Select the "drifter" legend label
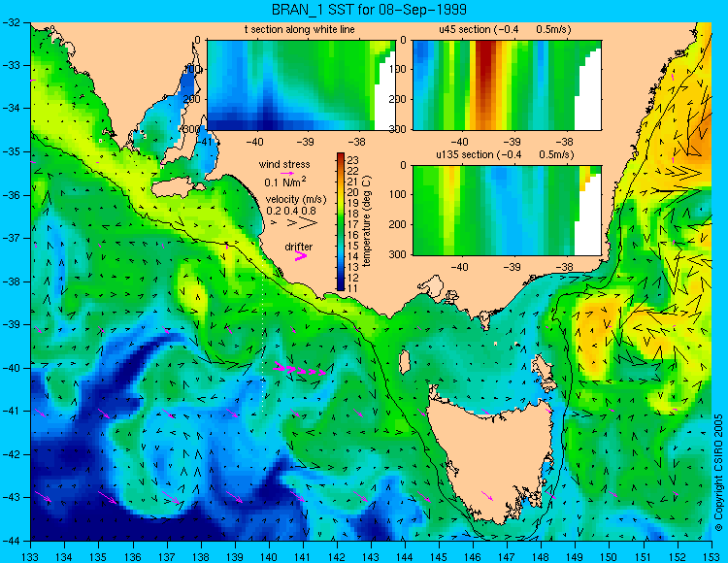Viewport: 728px width, 563px height. (x=299, y=247)
